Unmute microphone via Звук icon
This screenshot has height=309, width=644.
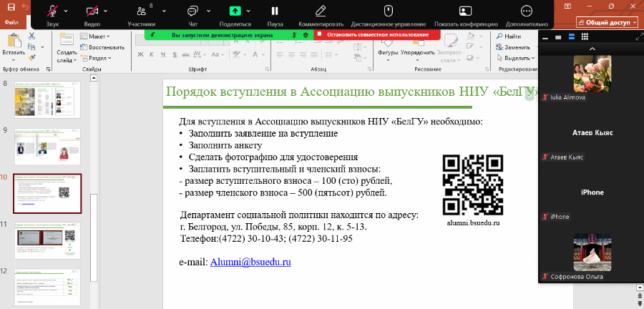point(52,11)
